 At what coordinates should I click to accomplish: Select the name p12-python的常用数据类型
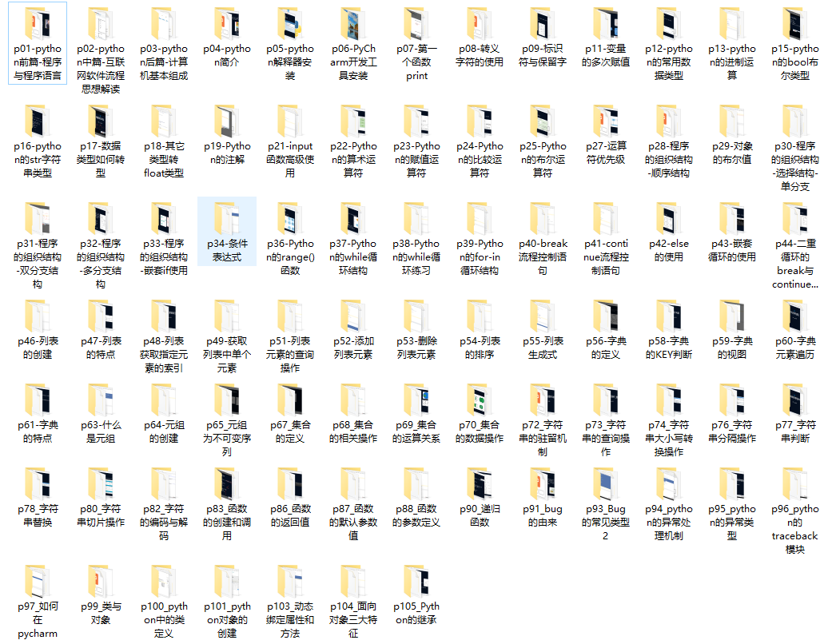tap(668, 62)
